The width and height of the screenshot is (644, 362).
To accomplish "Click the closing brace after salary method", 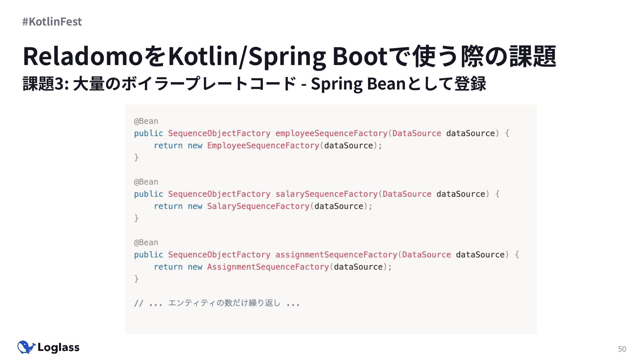I will 136,218.
